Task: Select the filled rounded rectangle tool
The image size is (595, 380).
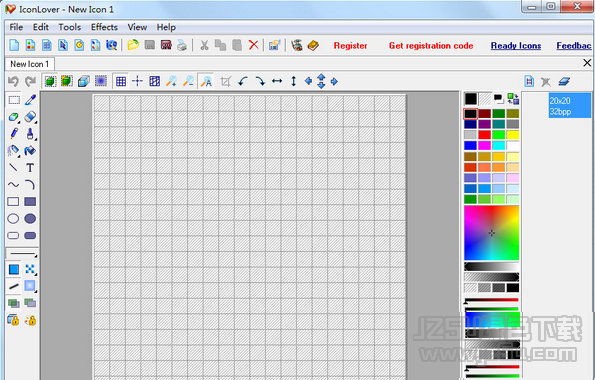Action: pos(30,236)
